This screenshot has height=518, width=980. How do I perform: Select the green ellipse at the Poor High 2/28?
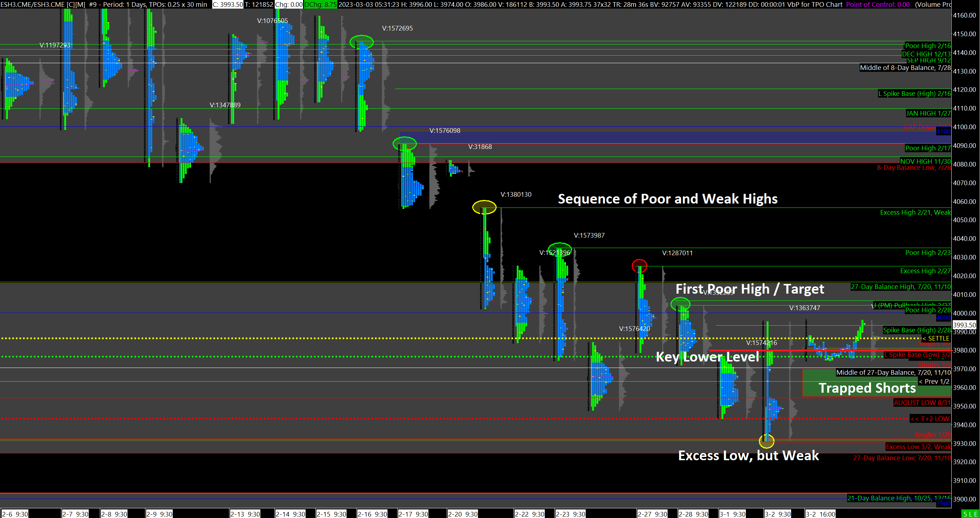680,304
